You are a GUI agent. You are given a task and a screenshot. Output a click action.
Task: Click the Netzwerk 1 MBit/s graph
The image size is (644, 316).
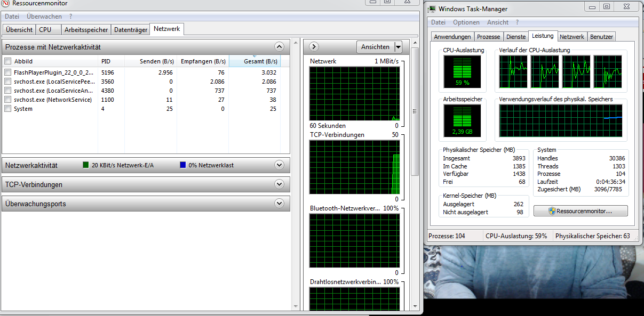pyautogui.click(x=354, y=93)
